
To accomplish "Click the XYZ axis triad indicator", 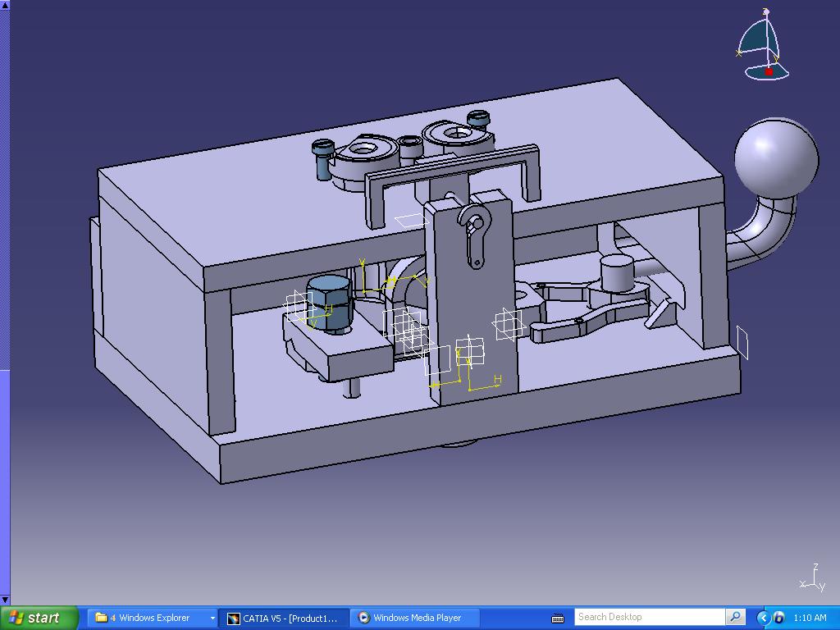I will pyautogui.click(x=813, y=577).
